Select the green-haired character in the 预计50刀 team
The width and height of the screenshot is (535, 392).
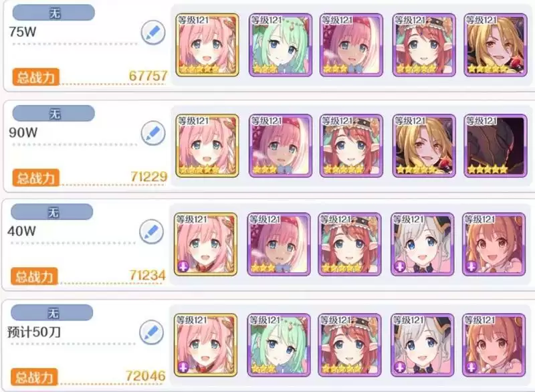click(279, 345)
